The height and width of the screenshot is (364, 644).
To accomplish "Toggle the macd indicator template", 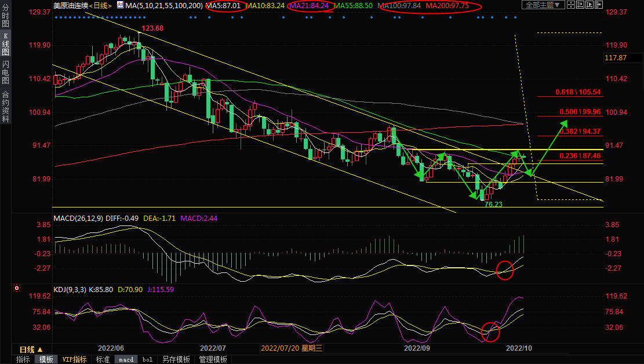I will tap(126, 359).
